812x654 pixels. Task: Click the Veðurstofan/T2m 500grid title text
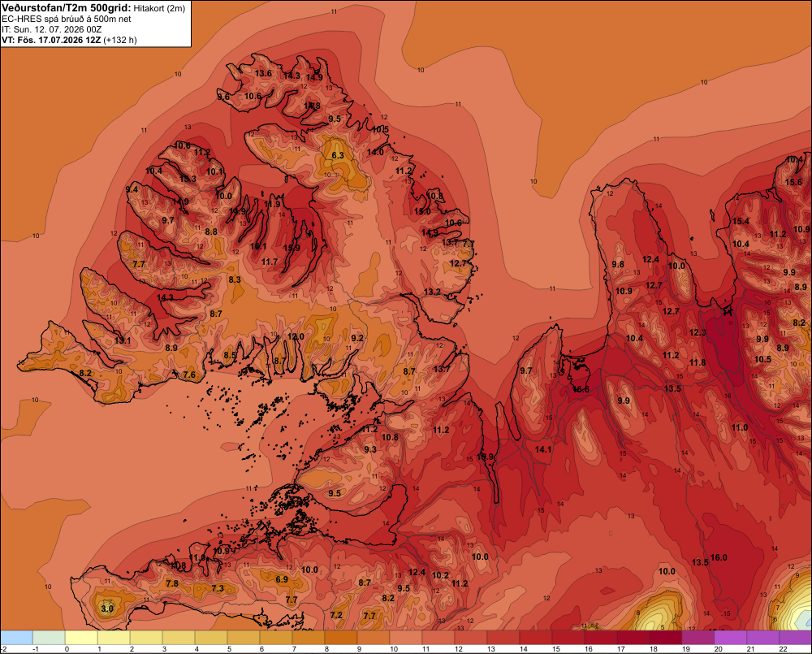(x=66, y=8)
